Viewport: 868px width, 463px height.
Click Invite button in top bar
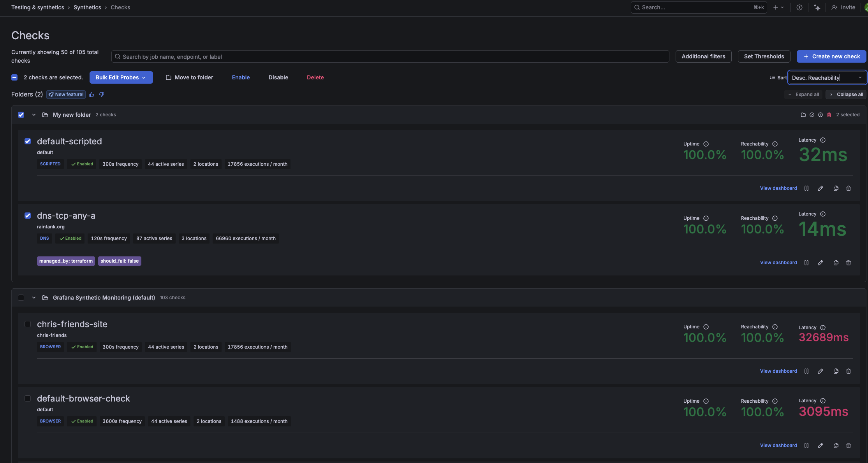coord(843,7)
